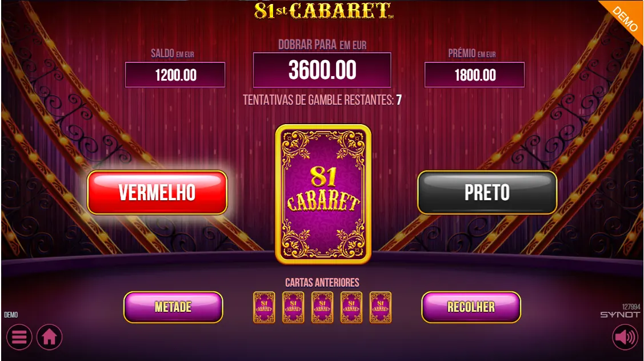
Task: Click the 81st Cabaret title logo
Action: pyautogui.click(x=323, y=11)
